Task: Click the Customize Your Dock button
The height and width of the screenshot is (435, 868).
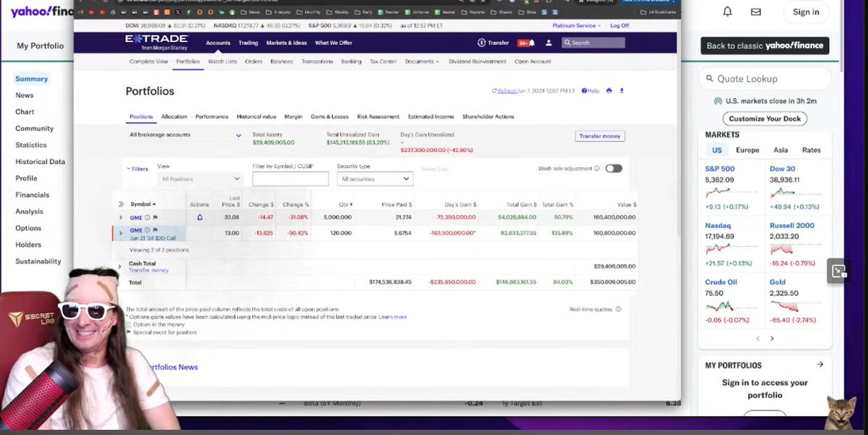Action: pyautogui.click(x=765, y=119)
